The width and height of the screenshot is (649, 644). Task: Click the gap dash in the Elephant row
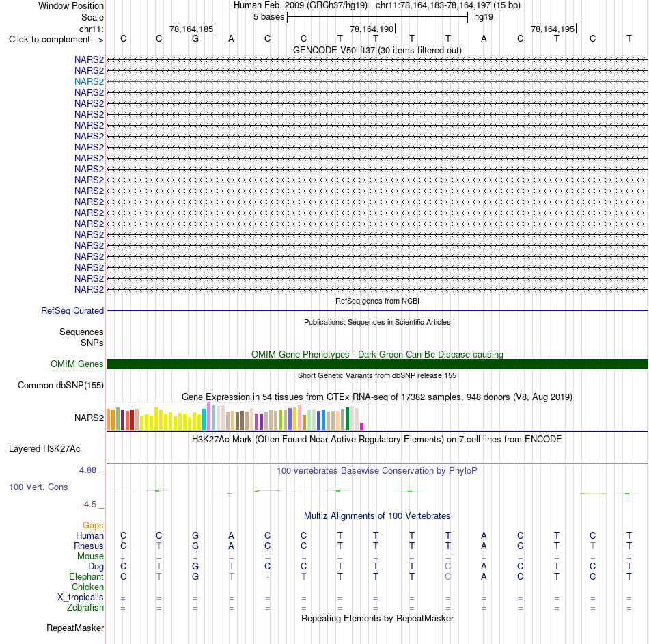(x=268, y=577)
